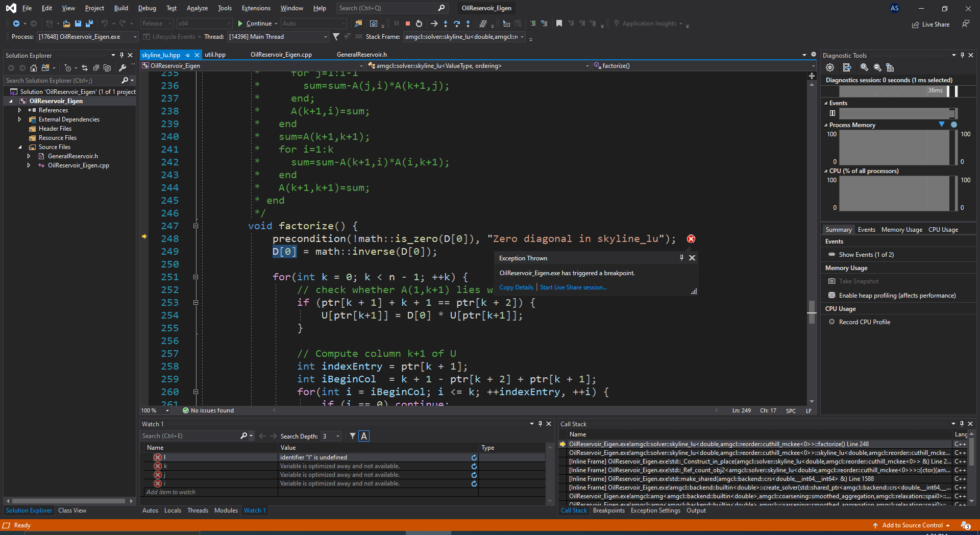Collapse the Source Files folder
The width and height of the screenshot is (980, 535).
(20, 147)
